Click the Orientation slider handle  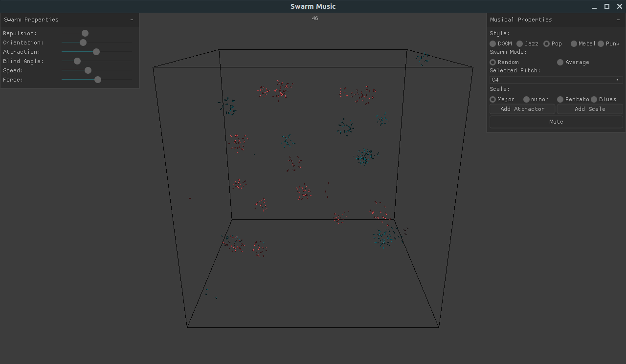pyautogui.click(x=83, y=43)
